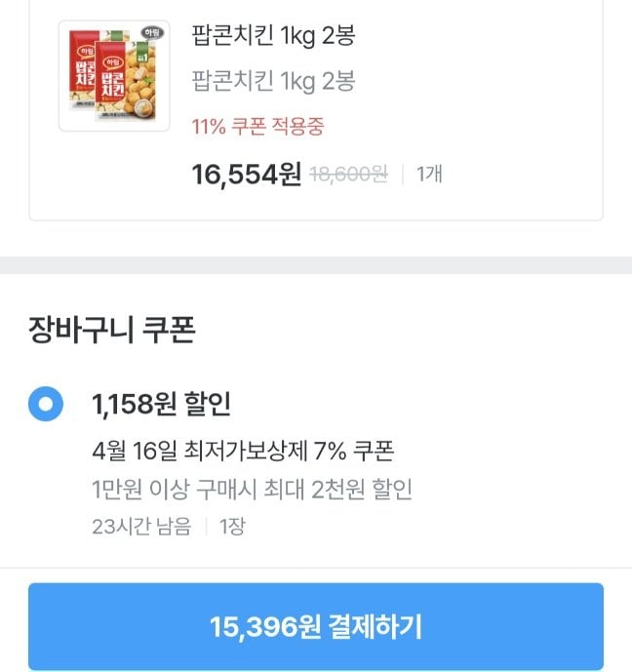Tap the 4월 16일 최저가보상제 7% 쿠폰 description
Screen dimensions: 632x672
(243, 451)
